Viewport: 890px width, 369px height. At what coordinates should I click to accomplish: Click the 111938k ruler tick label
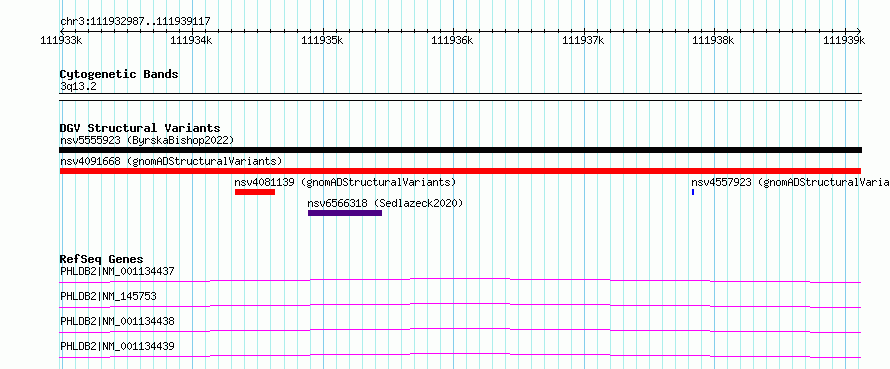tap(713, 40)
